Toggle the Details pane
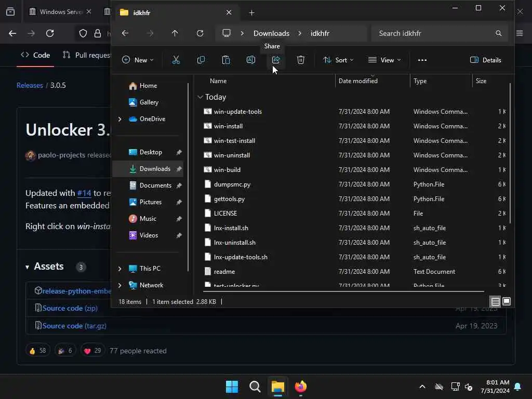This screenshot has height=399, width=532. (486, 60)
